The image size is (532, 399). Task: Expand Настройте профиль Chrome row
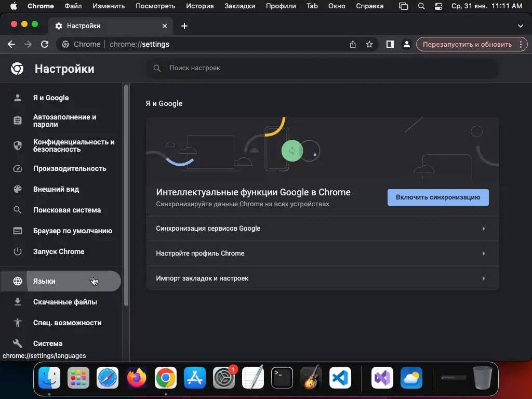click(322, 254)
